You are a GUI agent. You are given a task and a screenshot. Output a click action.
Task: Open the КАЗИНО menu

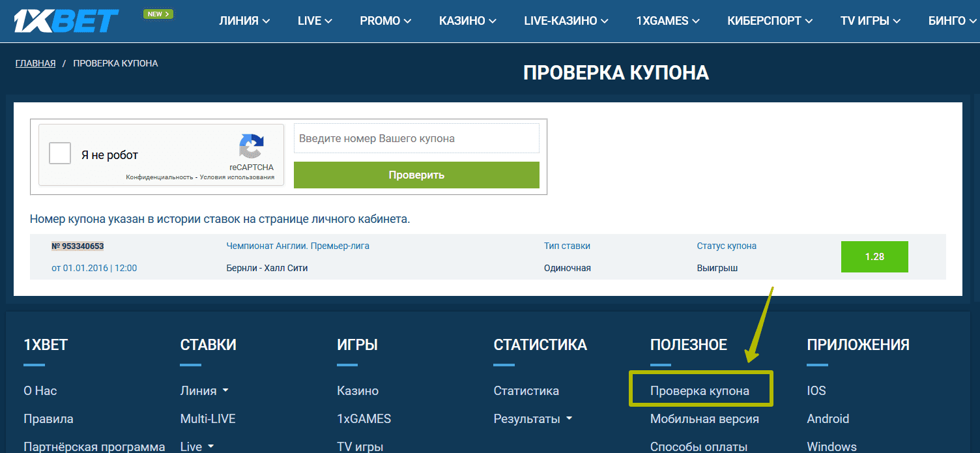point(467,20)
